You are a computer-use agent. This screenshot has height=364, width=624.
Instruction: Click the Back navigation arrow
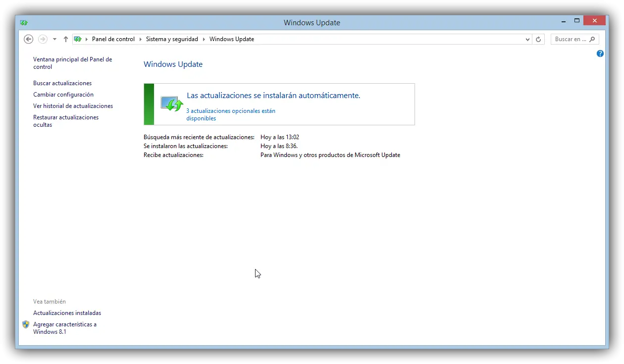point(29,39)
